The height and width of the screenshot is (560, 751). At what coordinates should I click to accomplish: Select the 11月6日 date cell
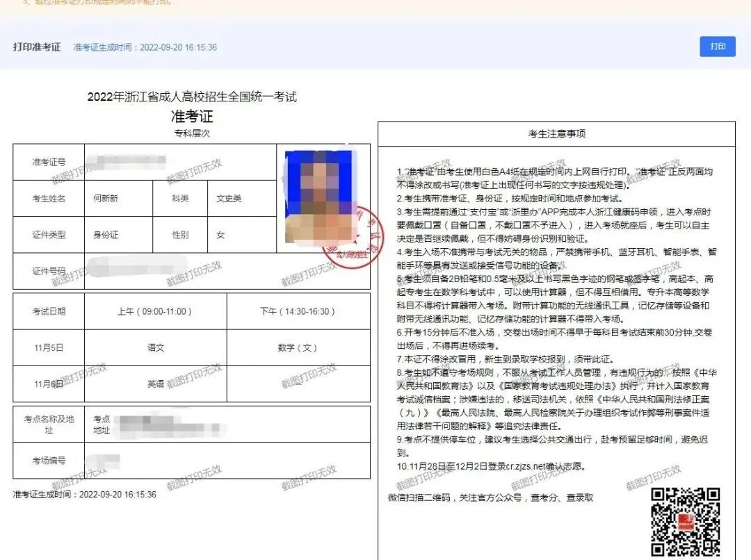[x=49, y=384]
